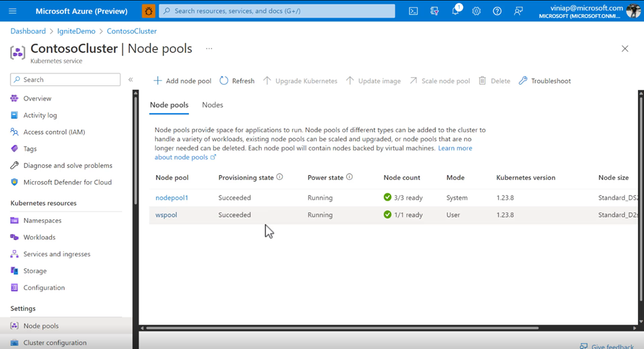
Task: Click Scale node pool toolbar item
Action: pyautogui.click(x=439, y=81)
